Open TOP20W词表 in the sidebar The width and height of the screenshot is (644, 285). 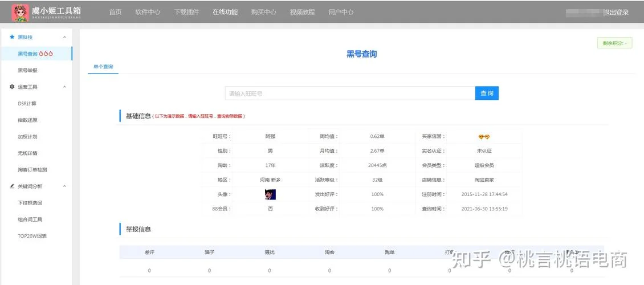click(x=32, y=236)
